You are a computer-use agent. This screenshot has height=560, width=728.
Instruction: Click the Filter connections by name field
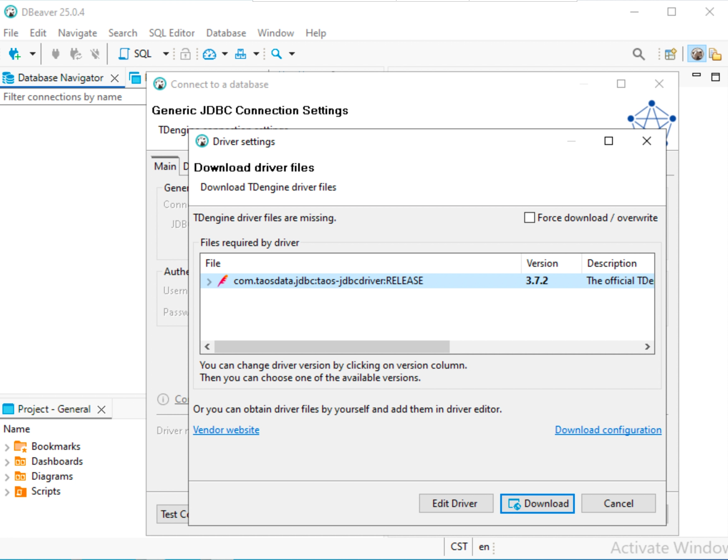coord(72,97)
